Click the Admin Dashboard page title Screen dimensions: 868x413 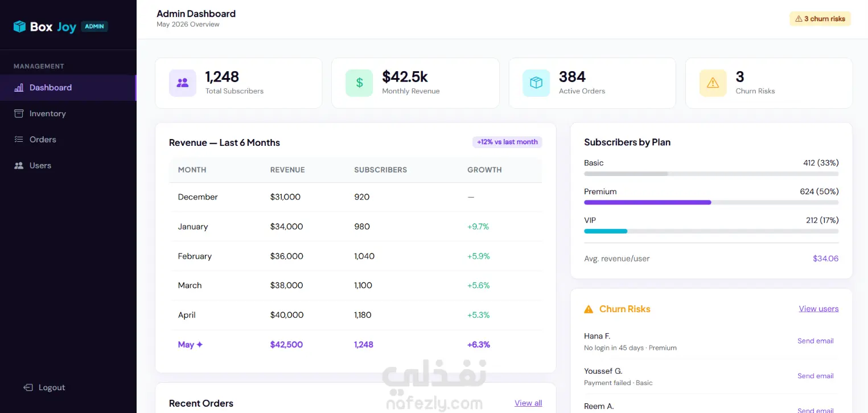click(x=196, y=14)
